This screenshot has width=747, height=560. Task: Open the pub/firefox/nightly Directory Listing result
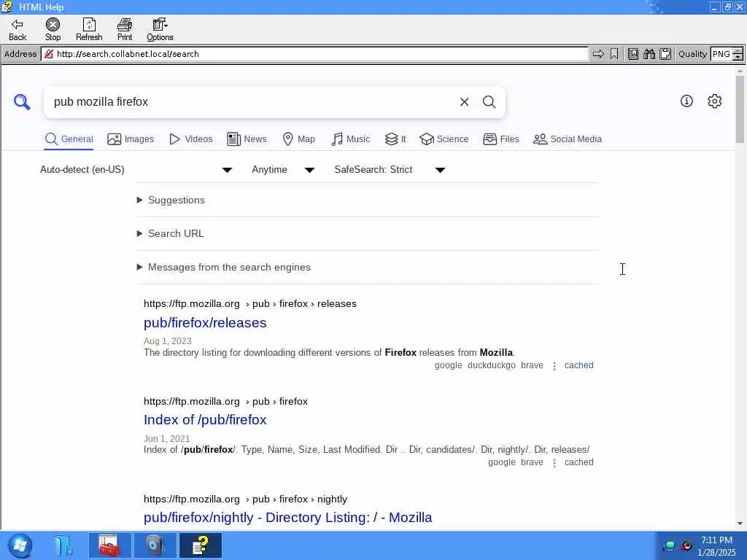[x=287, y=517]
